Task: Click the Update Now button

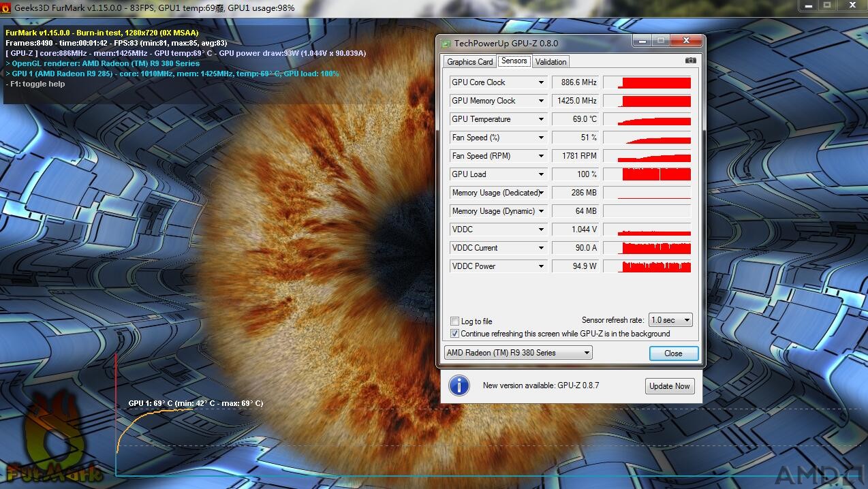Action: pyautogui.click(x=670, y=386)
